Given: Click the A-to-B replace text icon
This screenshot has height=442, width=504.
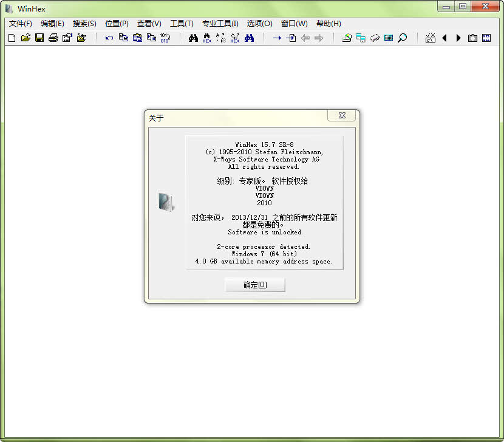Looking at the screenshot, I should point(221,38).
